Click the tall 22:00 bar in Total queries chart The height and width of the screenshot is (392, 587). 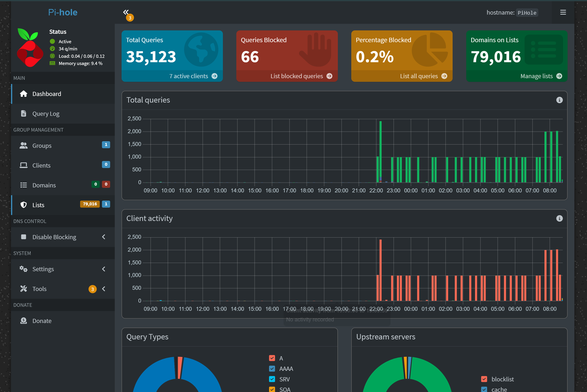point(381,152)
